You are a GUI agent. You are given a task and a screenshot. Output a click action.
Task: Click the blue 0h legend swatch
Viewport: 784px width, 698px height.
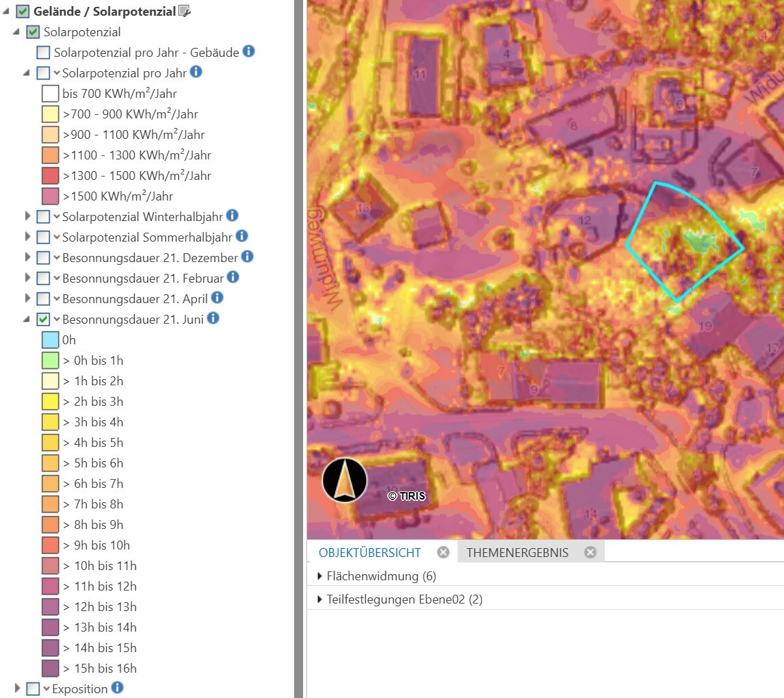50,340
